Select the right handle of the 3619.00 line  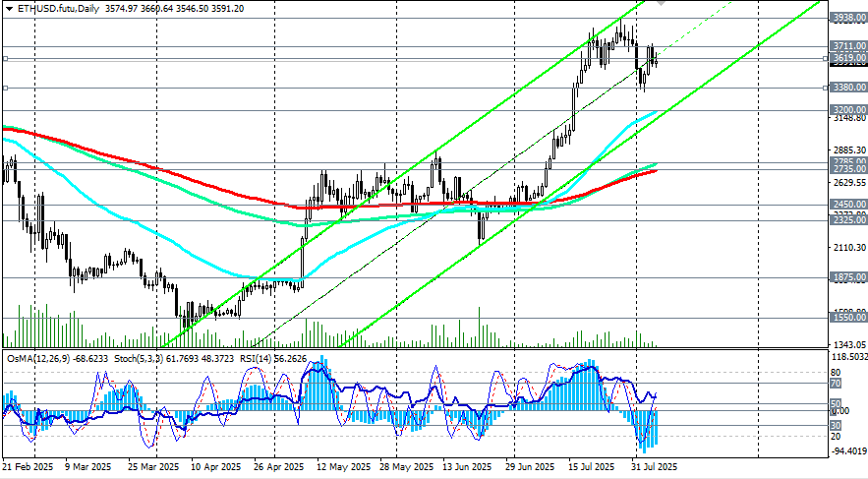(x=826, y=58)
